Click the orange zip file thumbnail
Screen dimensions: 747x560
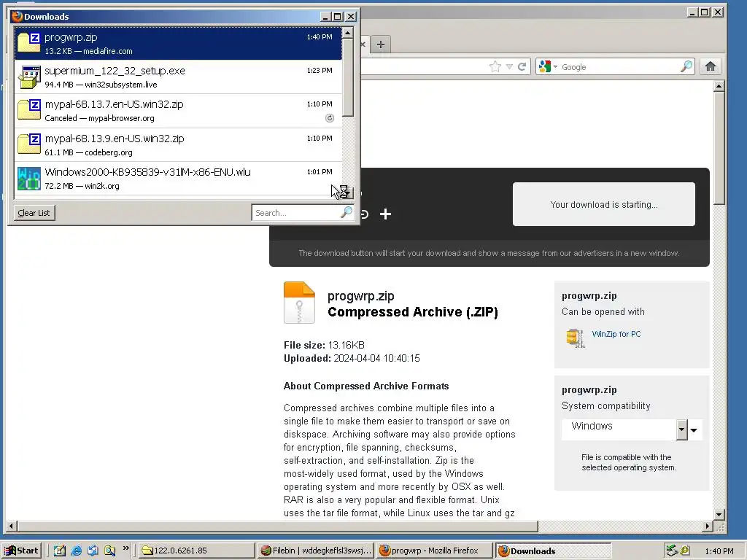pyautogui.click(x=299, y=303)
